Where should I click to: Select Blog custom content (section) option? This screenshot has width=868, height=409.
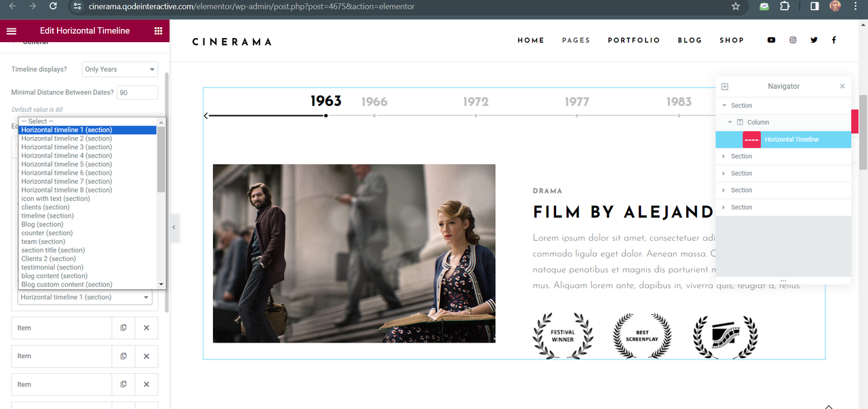(x=88, y=284)
